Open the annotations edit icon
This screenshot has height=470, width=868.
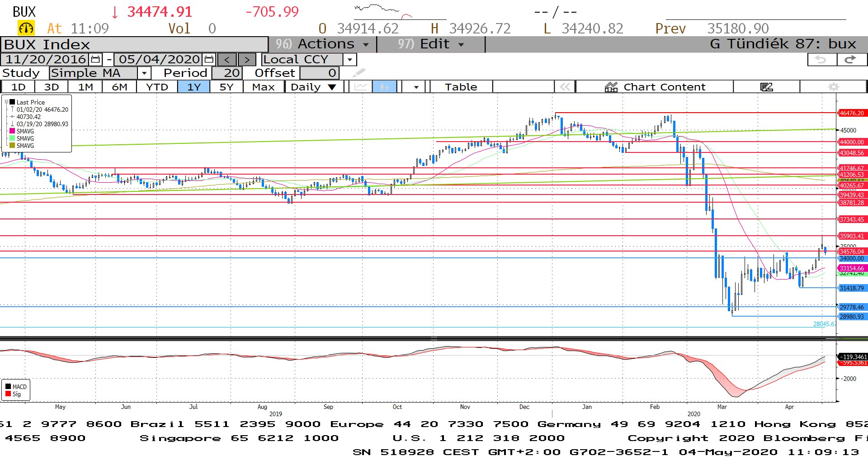pyautogui.click(x=767, y=87)
